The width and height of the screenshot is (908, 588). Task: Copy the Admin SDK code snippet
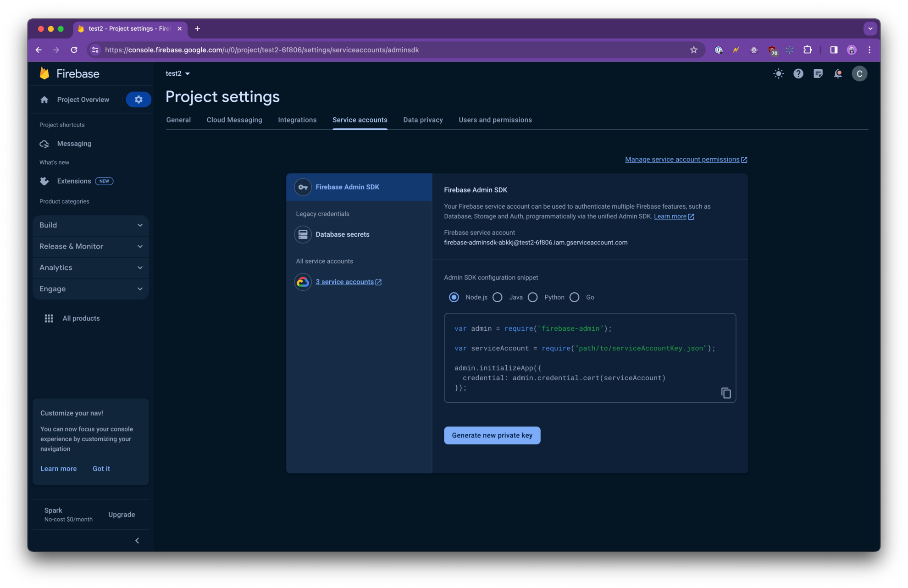[x=725, y=393]
